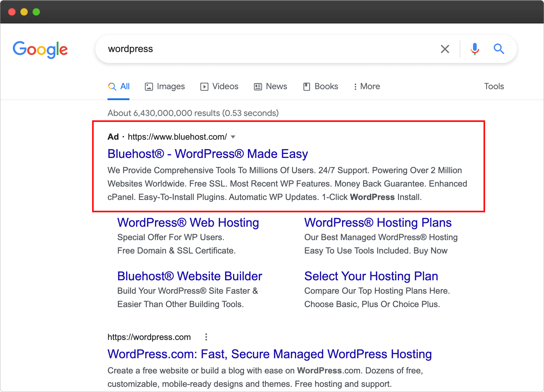The height and width of the screenshot is (392, 544).
Task: Open the WordPress Web Hosting sitelink
Action: click(x=188, y=223)
